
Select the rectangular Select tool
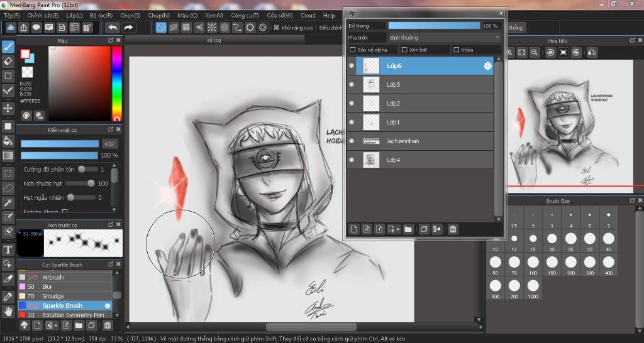click(x=8, y=173)
